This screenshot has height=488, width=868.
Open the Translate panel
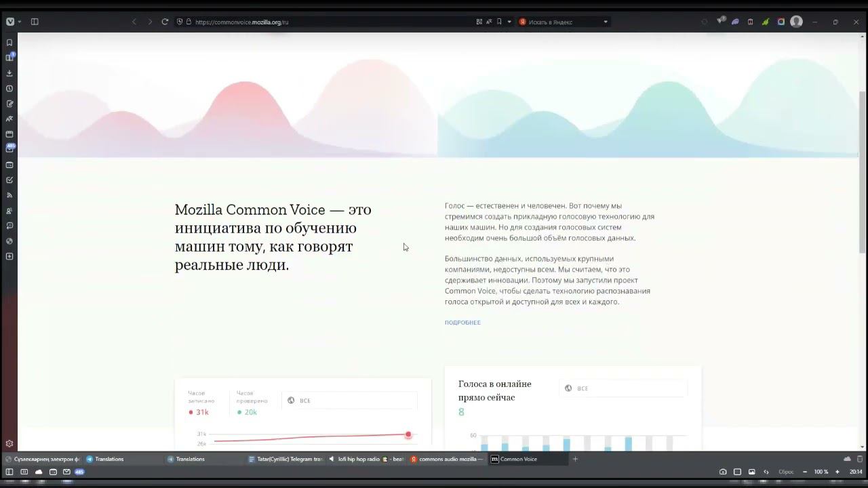[9, 119]
